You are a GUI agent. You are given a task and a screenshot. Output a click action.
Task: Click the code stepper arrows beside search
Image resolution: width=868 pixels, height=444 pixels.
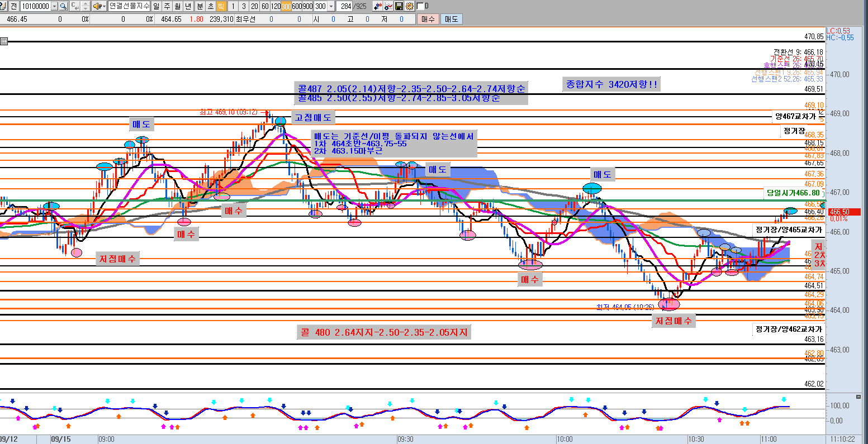point(85,6)
